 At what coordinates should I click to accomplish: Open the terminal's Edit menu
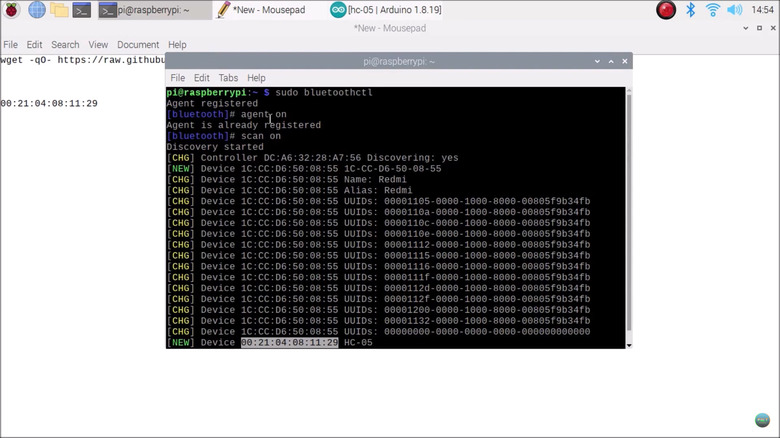201,78
